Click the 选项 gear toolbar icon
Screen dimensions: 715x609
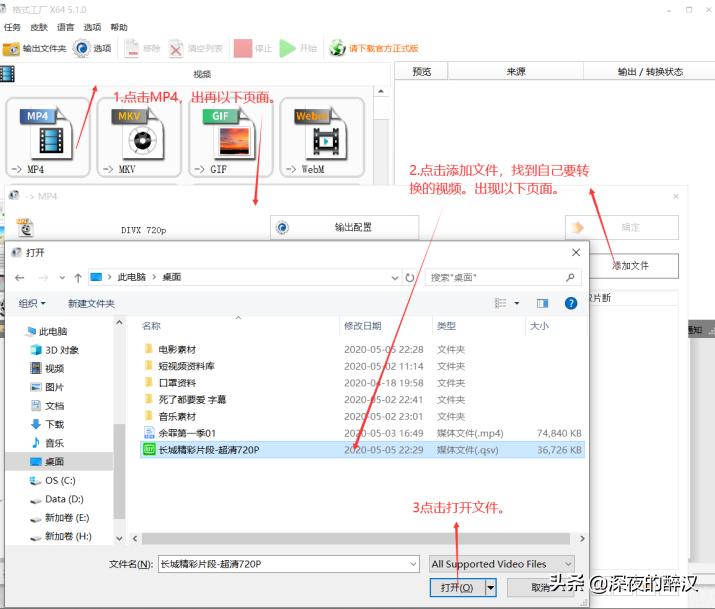click(x=82, y=48)
